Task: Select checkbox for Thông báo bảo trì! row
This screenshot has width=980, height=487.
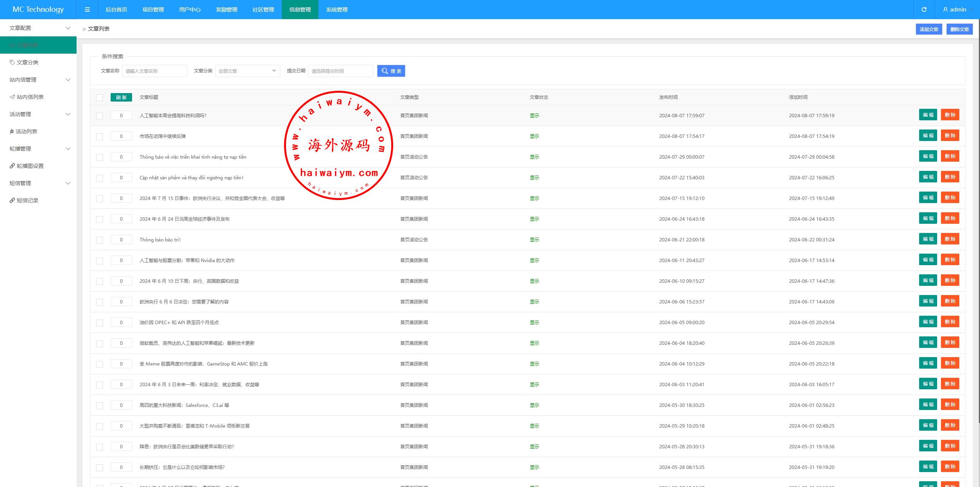Action: (100, 240)
